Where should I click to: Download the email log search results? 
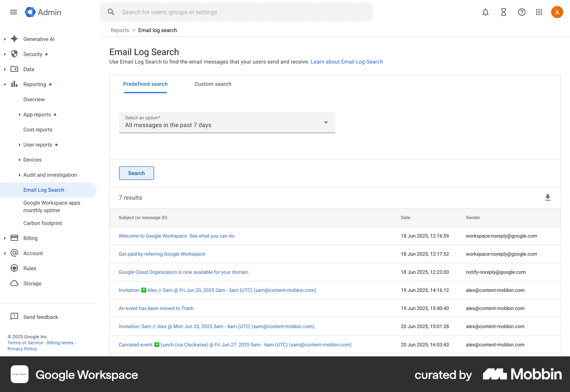click(x=547, y=197)
